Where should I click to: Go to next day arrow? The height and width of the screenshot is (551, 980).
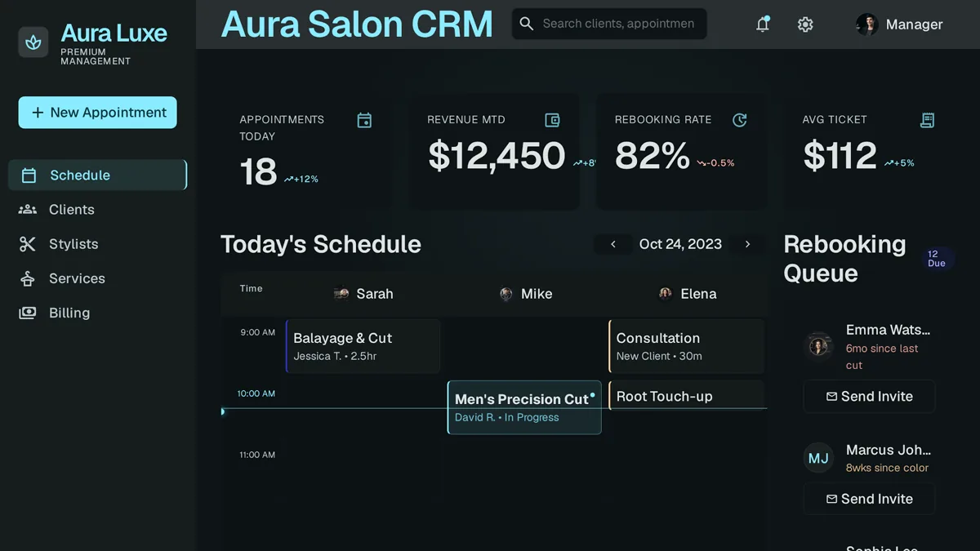click(747, 244)
